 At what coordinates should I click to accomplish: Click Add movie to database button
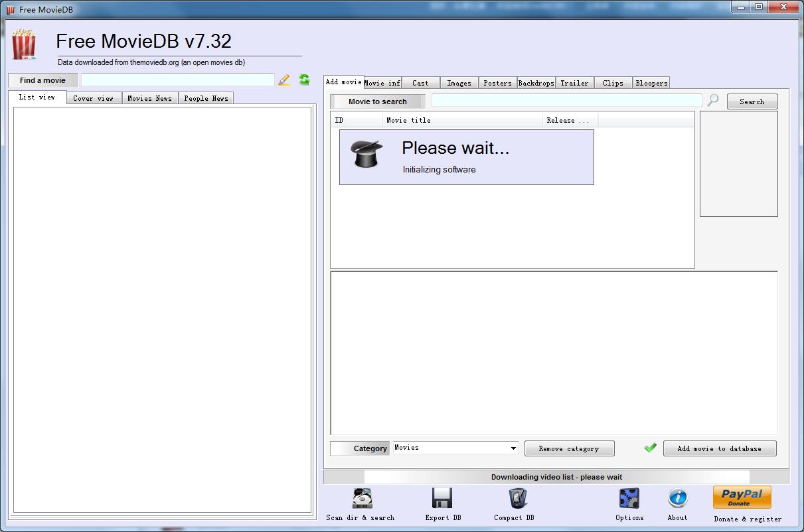[719, 448]
